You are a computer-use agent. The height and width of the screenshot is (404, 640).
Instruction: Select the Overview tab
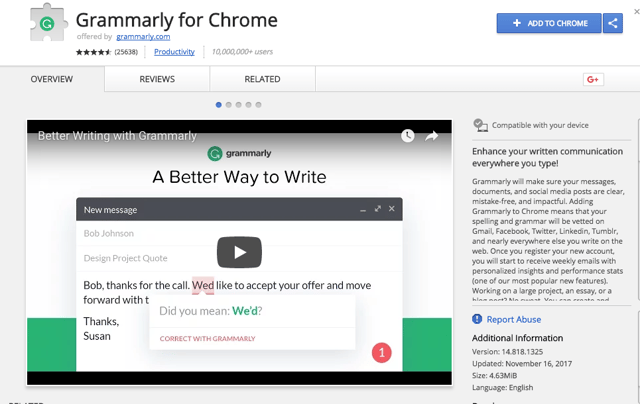(52, 79)
